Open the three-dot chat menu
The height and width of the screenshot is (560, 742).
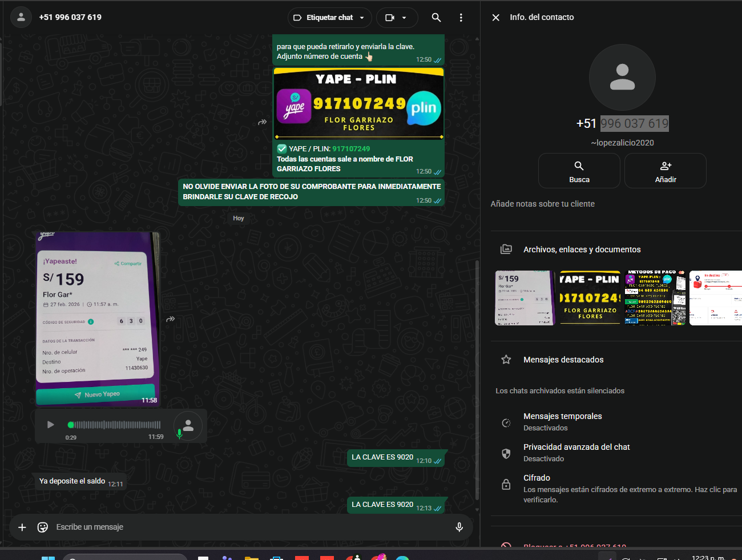point(461,18)
